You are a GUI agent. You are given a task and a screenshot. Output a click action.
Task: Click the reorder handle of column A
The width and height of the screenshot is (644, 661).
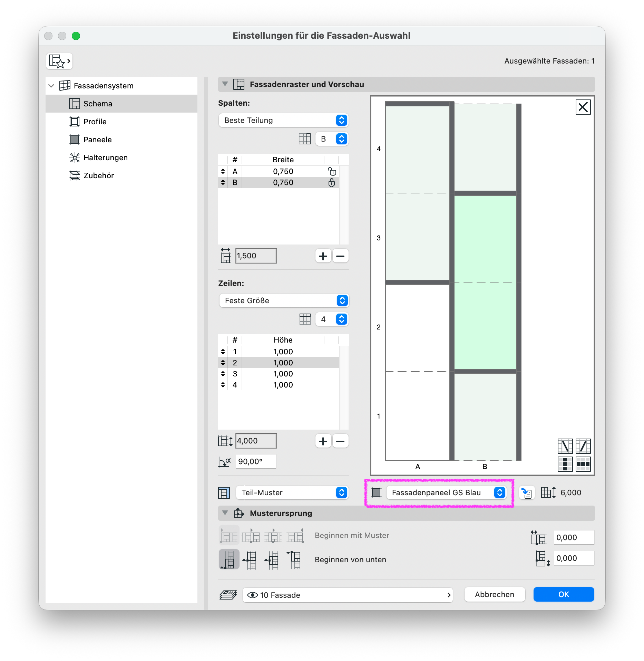click(x=223, y=171)
